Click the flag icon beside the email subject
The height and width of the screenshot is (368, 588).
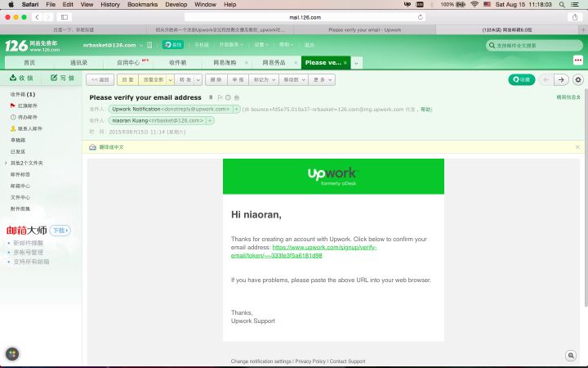220,97
